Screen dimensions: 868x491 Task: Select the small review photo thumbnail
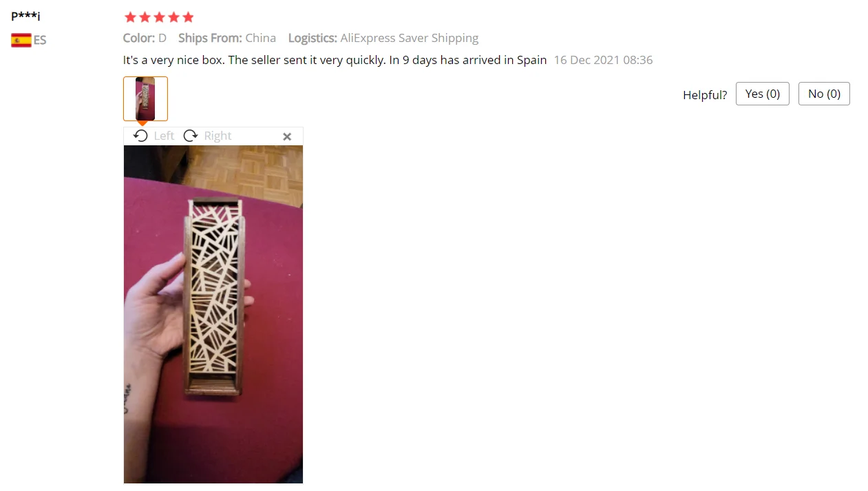point(145,98)
